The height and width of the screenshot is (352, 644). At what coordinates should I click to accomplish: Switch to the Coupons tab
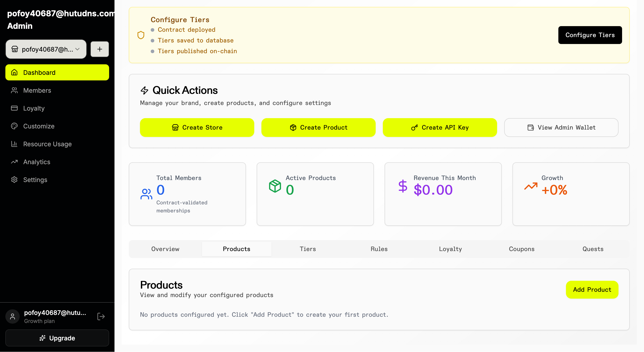(521, 249)
